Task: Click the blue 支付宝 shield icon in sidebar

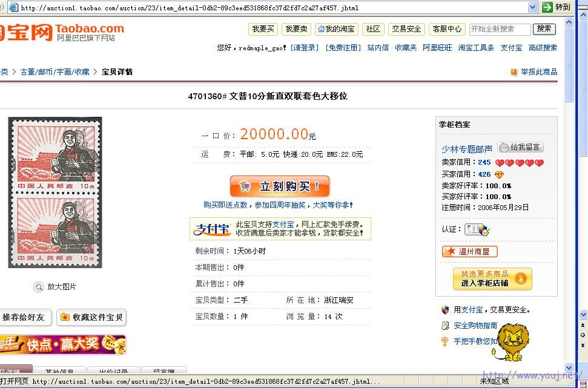Action: click(444, 309)
